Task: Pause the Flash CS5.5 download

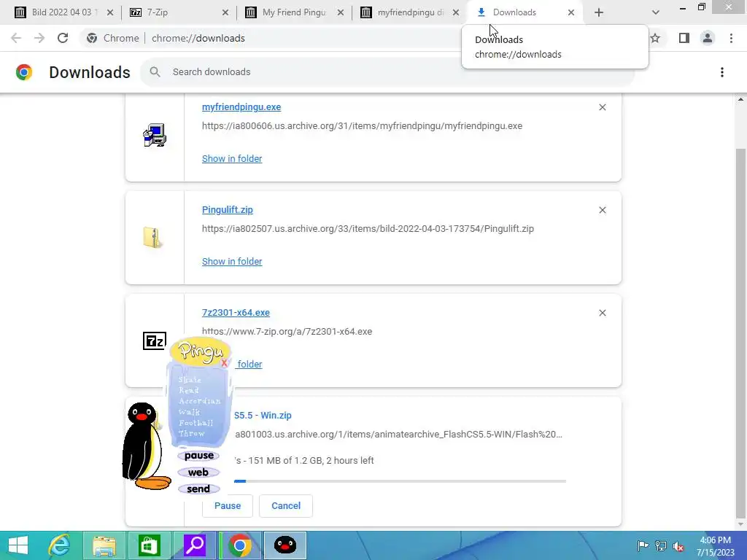Action: [228, 506]
